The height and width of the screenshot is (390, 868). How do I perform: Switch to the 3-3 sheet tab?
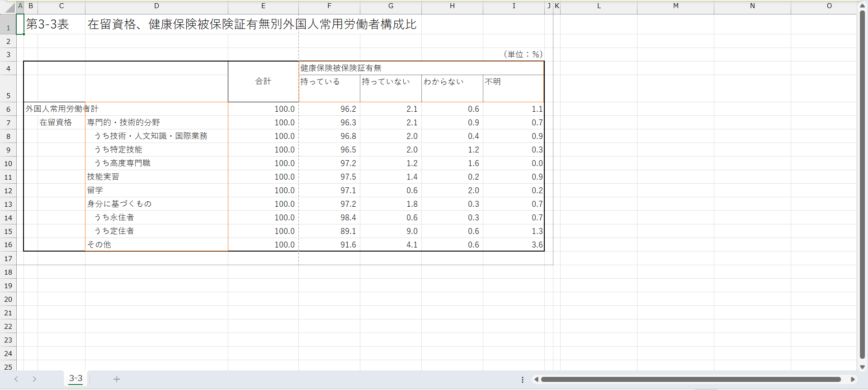tap(76, 379)
